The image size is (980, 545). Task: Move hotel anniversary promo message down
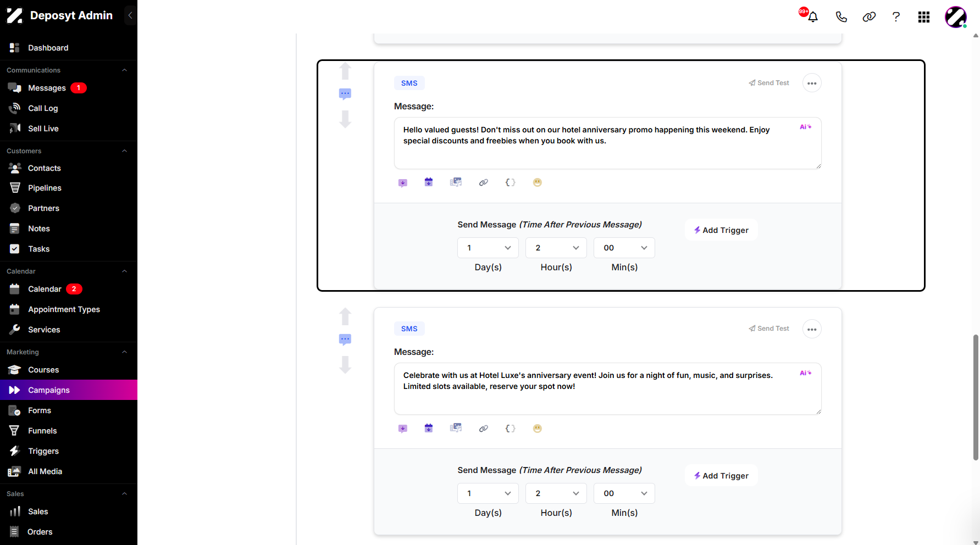[345, 119]
